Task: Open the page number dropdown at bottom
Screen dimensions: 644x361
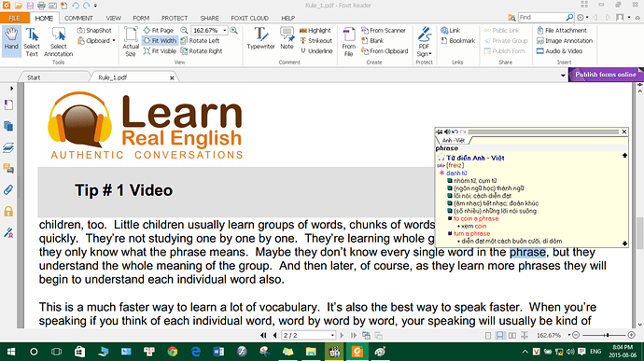Action: [332, 336]
